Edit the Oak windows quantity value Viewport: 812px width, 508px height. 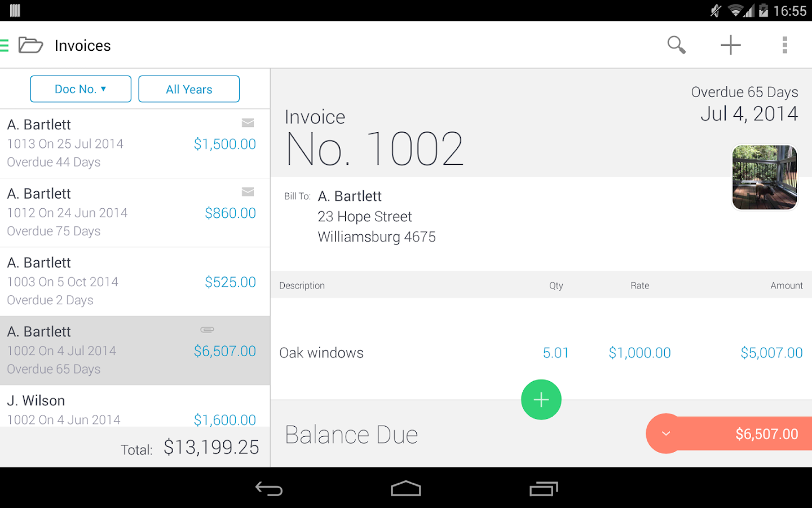tap(555, 352)
